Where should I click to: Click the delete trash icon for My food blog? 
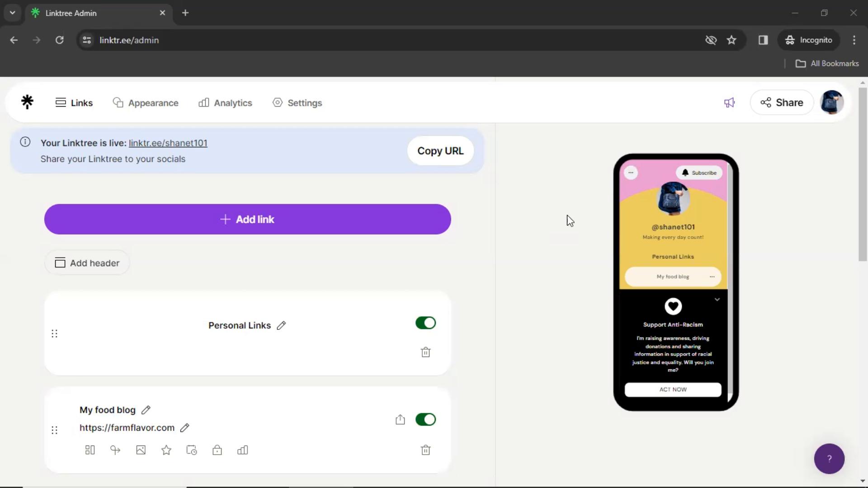coord(426,450)
